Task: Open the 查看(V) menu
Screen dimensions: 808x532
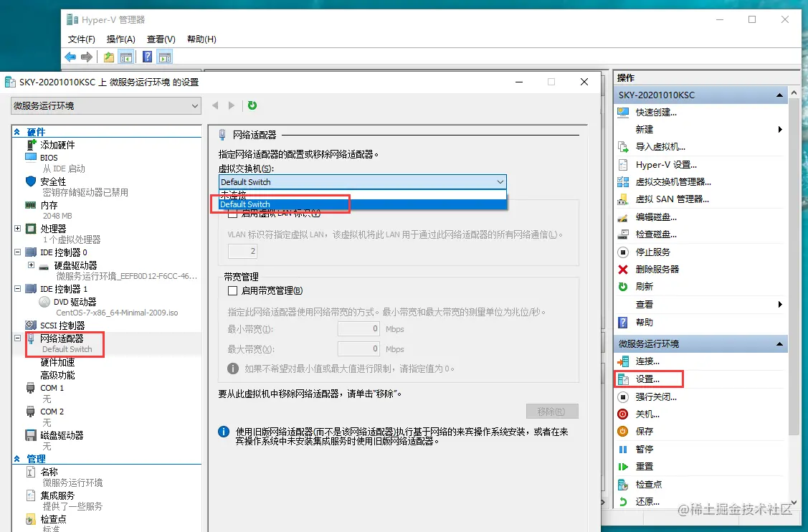Action: coord(161,39)
